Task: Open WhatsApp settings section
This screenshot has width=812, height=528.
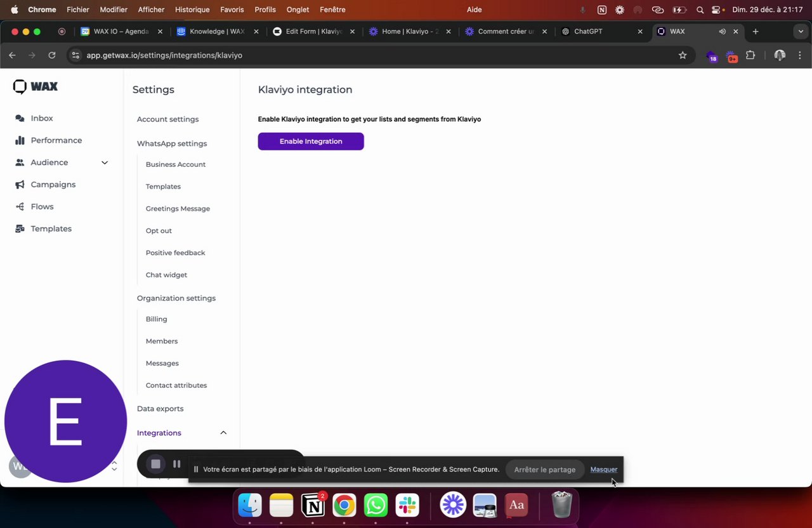Action: pyautogui.click(x=172, y=143)
